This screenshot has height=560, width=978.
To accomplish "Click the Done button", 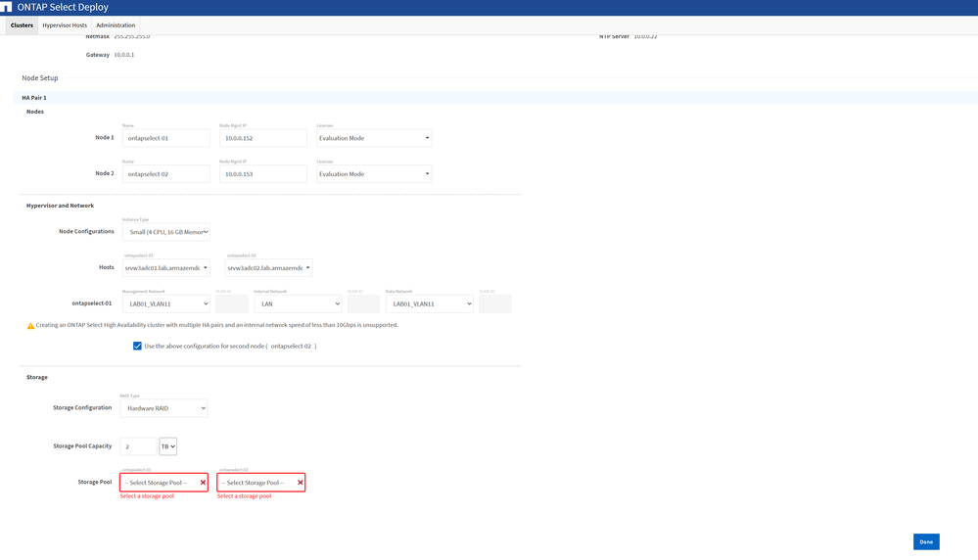I will [926, 542].
